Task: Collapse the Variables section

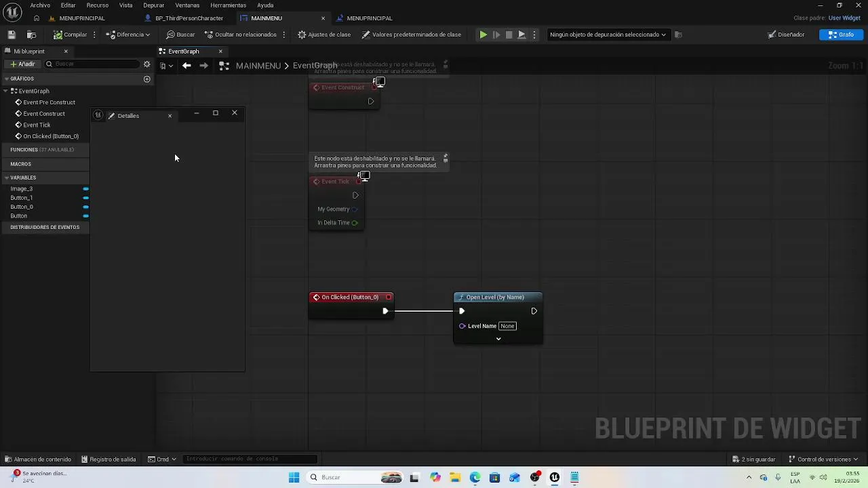Action: coord(6,178)
